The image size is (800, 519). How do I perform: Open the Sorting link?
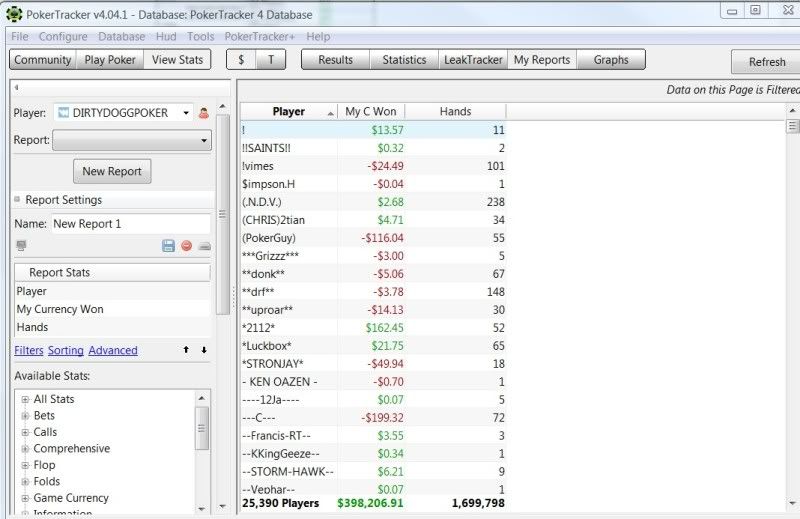tap(66, 351)
